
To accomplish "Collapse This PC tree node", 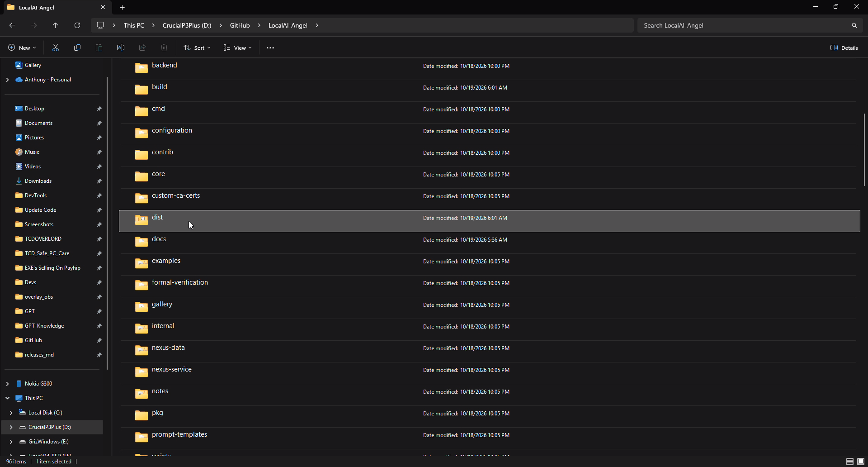I will click(x=7, y=398).
